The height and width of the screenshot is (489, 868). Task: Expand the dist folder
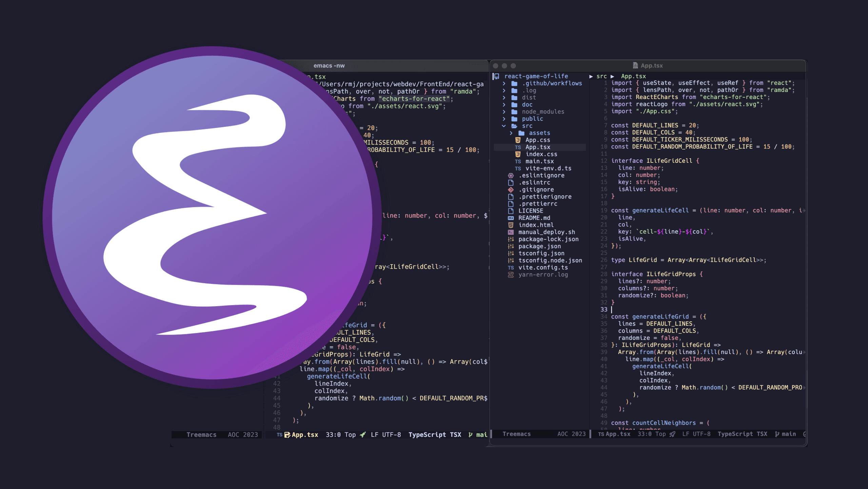(x=504, y=98)
